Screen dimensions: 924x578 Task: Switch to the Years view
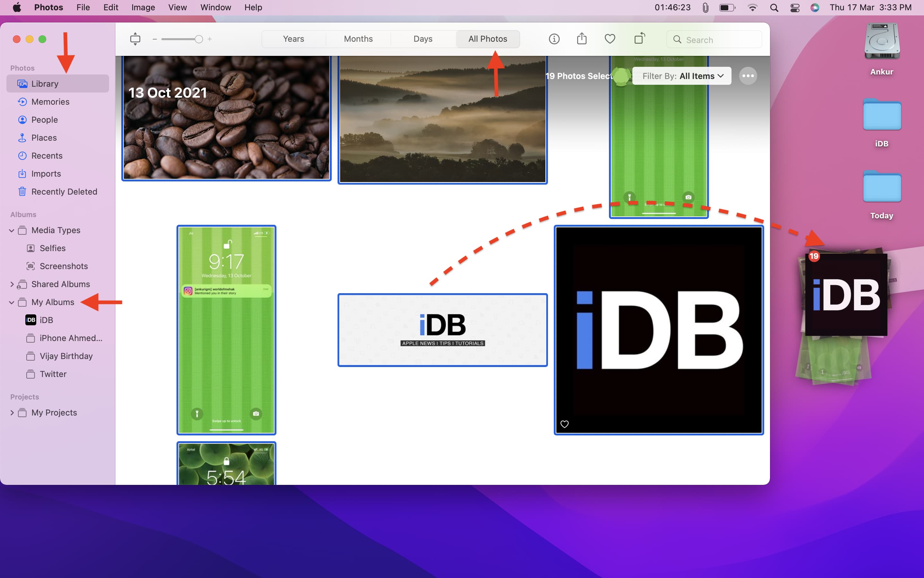294,39
